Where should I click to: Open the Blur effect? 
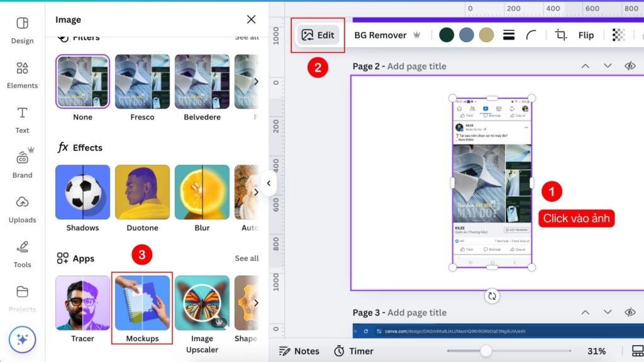(202, 192)
